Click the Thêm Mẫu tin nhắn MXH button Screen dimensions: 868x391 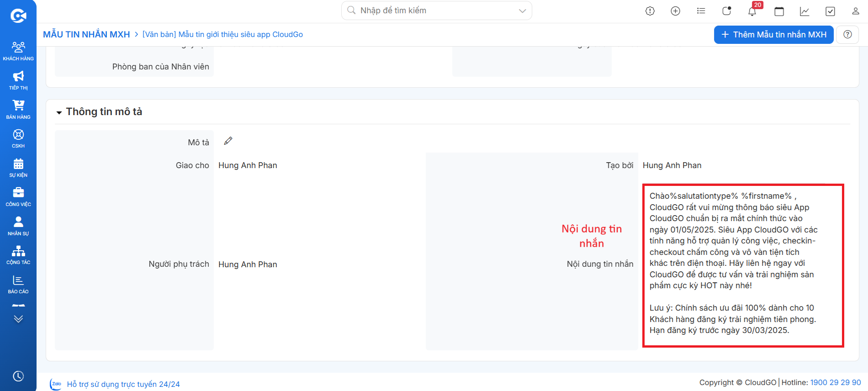tap(773, 35)
